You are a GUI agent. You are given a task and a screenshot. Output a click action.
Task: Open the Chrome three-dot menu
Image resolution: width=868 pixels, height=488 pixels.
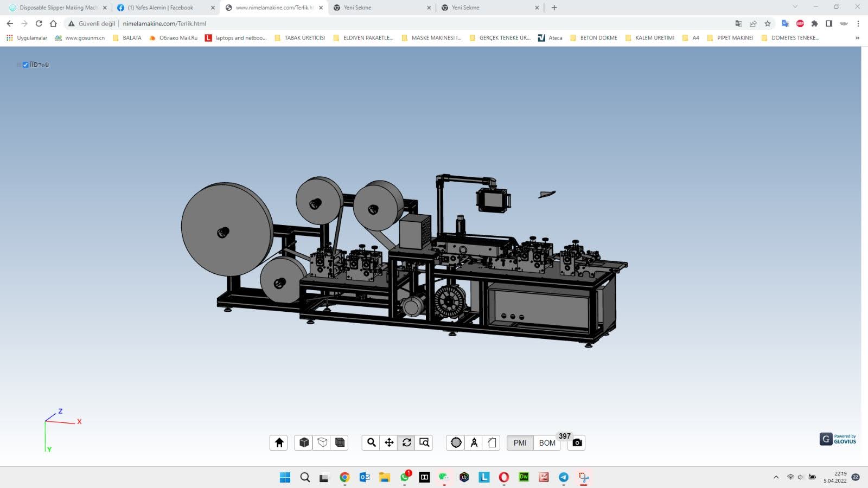tap(858, 23)
